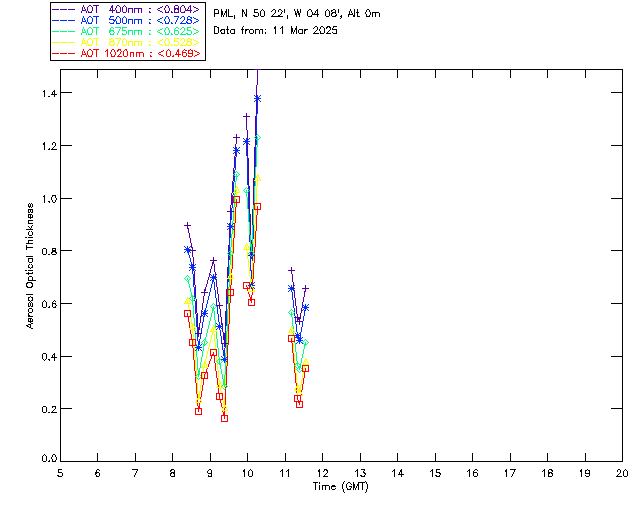The height and width of the screenshot is (512, 640).
Task: Click the x-axis tick label '8'
Action: (x=173, y=474)
